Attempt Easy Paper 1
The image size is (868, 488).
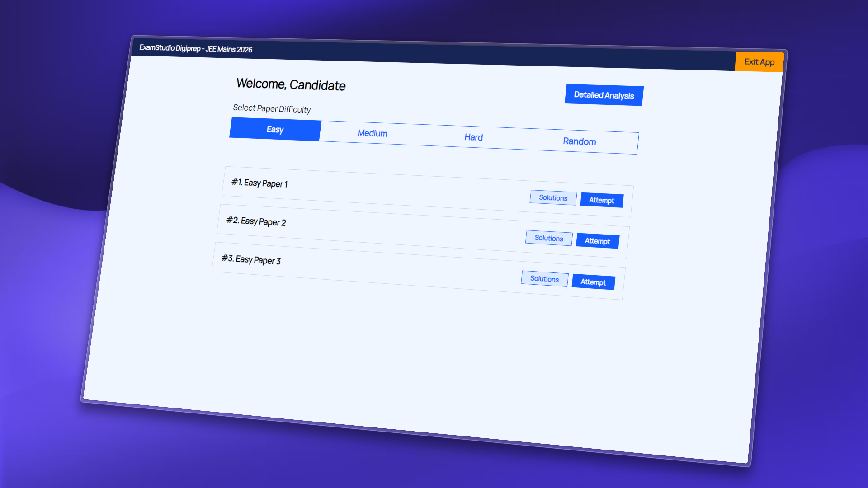602,200
